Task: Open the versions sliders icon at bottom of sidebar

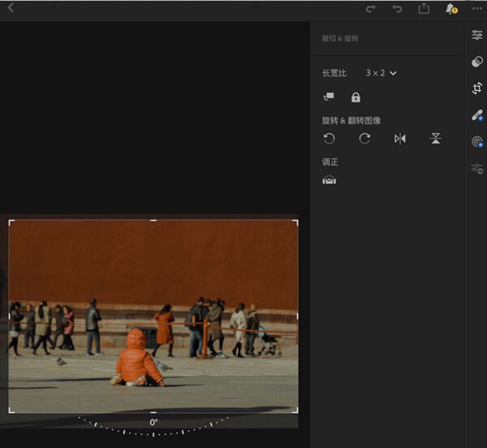Action: pos(477,169)
